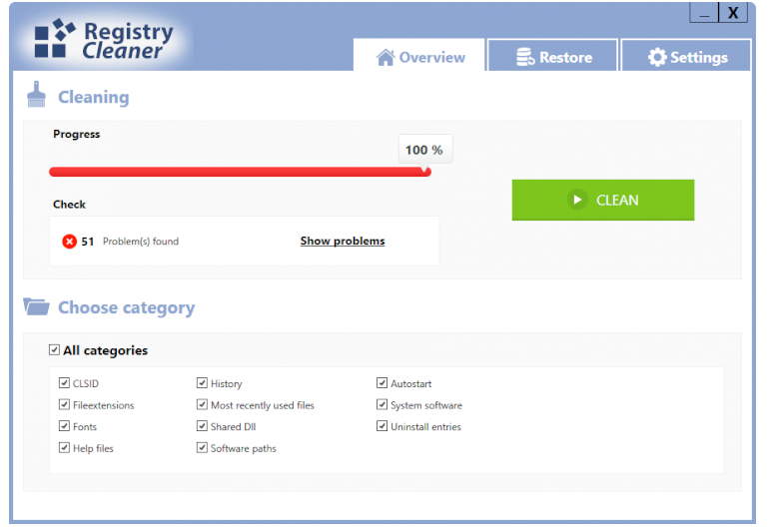Click the red progress bar
The image size is (778, 532).
[240, 172]
